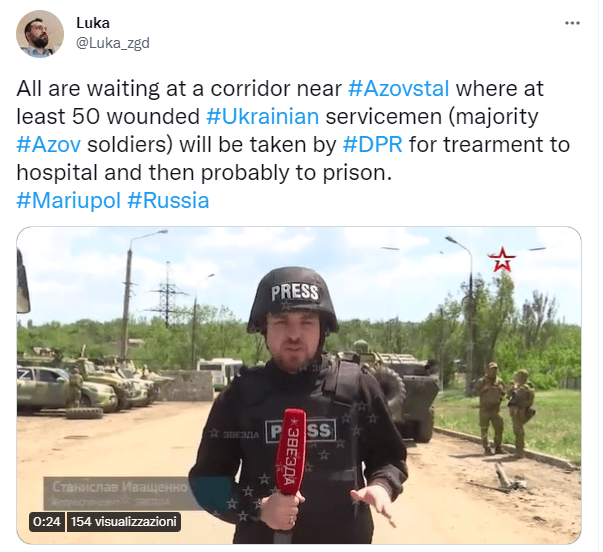Click the PRESS patch on the vest
This screenshot has height=552, width=603.
point(301,431)
